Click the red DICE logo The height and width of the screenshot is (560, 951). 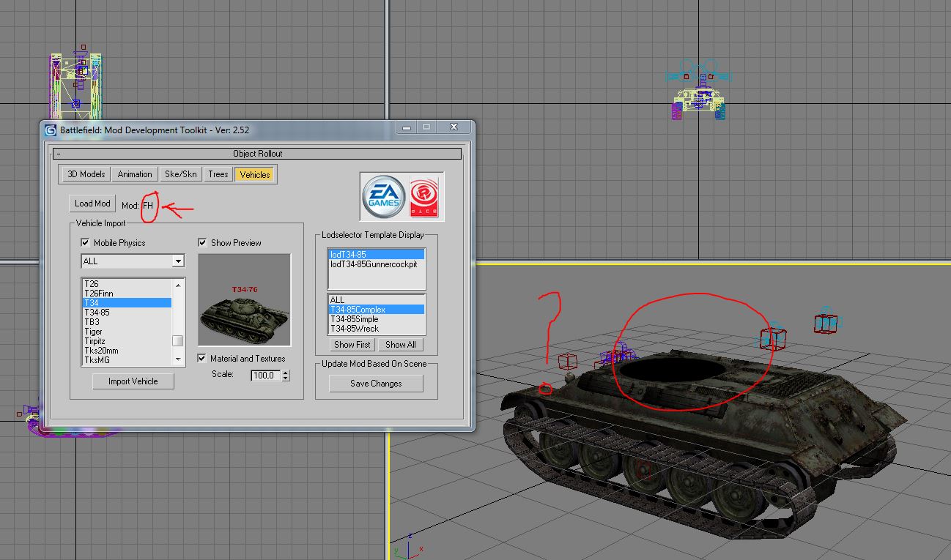(424, 197)
